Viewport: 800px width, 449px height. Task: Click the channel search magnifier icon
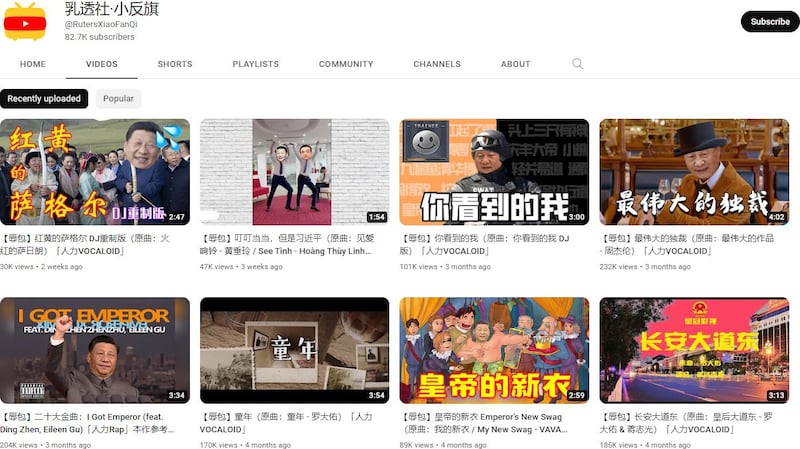click(577, 64)
